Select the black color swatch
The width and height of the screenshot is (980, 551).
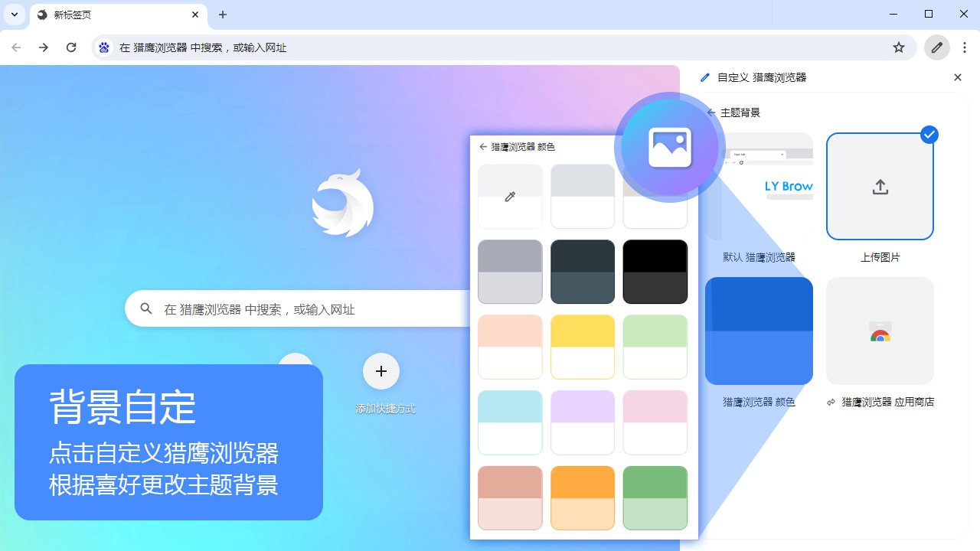point(655,272)
